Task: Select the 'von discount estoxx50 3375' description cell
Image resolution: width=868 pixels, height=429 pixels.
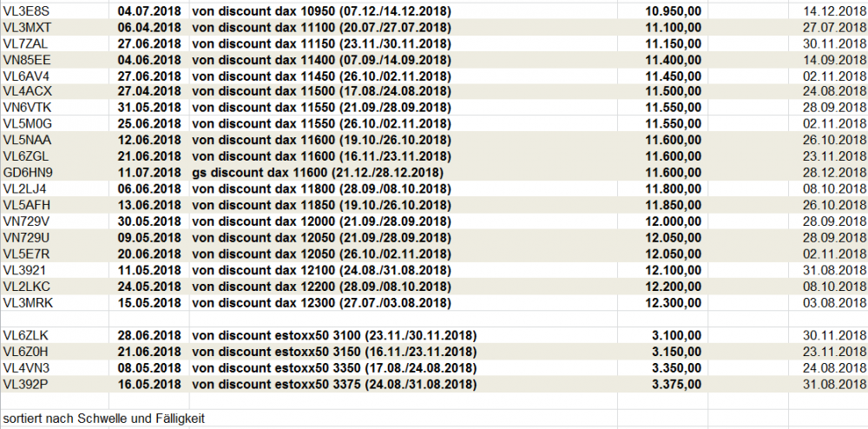Action: tap(334, 383)
